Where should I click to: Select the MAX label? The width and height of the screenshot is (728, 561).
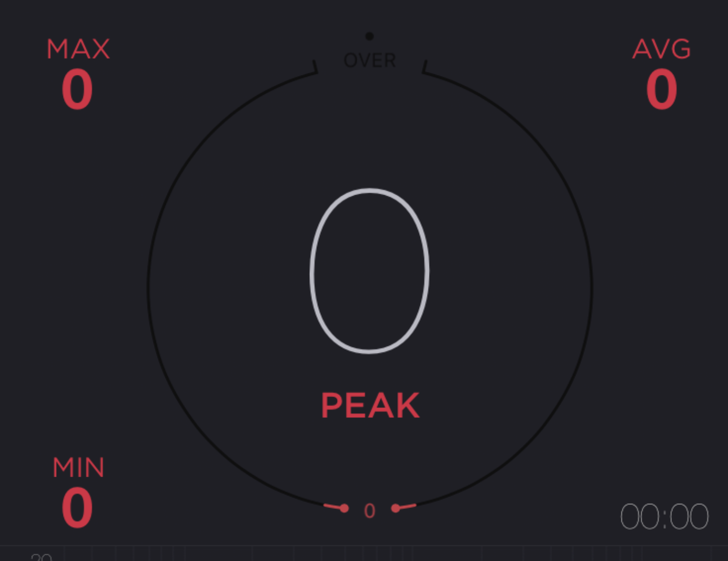pyautogui.click(x=78, y=49)
